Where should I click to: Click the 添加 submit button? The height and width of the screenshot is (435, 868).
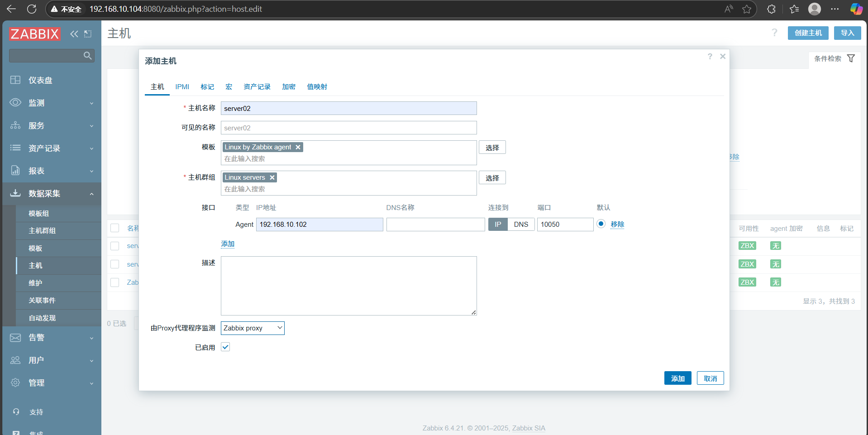pos(677,378)
